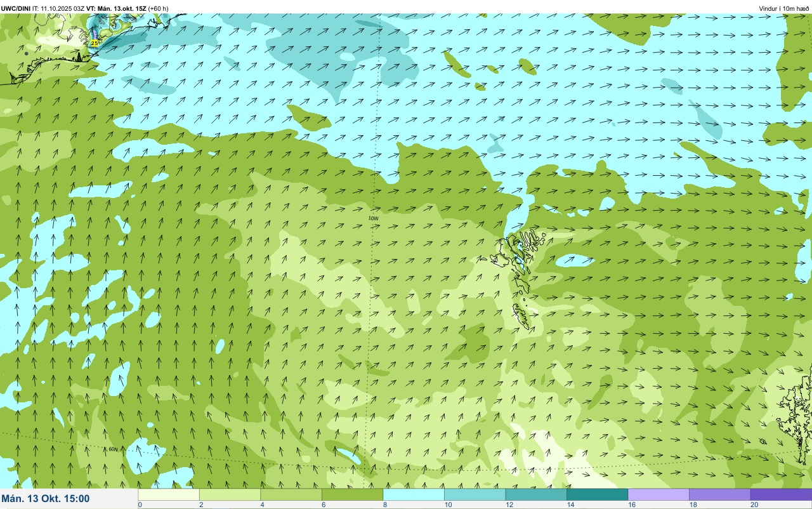Screen dimensions: 812x509
Task: Click the light green 2–4 legend swatch
Action: coord(230,494)
